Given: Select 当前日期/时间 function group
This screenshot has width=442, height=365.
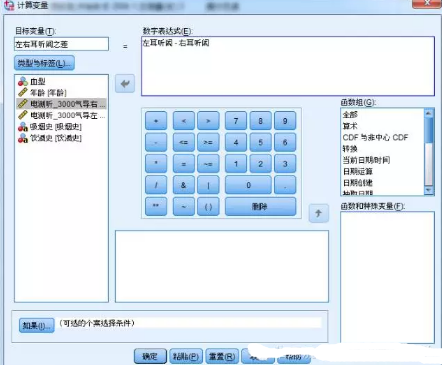Looking at the screenshot, I should point(366,160).
